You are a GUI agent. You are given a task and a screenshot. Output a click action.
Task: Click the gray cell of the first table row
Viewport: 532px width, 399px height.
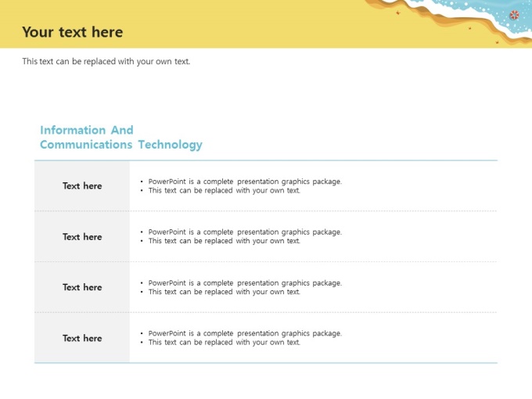[x=82, y=186]
